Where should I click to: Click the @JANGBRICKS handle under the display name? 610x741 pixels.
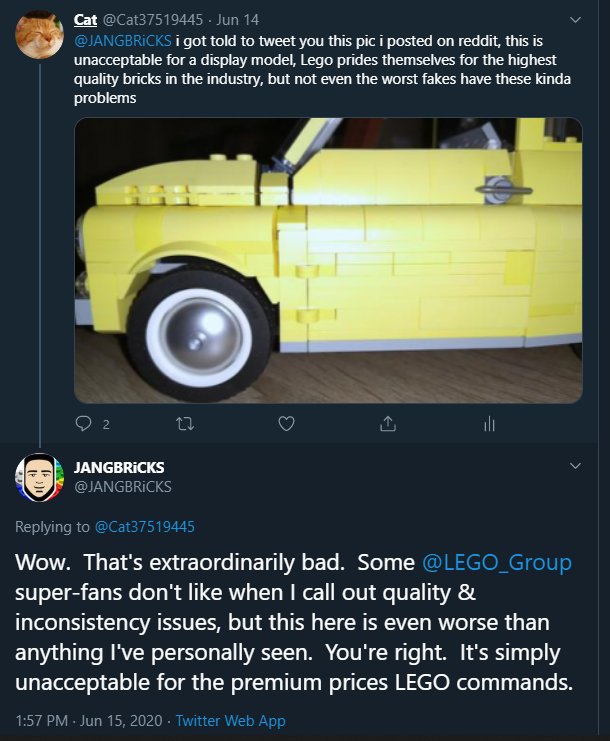(x=123, y=487)
